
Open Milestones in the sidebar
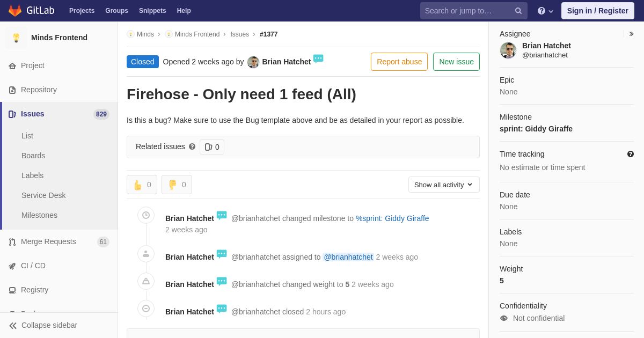[39, 215]
